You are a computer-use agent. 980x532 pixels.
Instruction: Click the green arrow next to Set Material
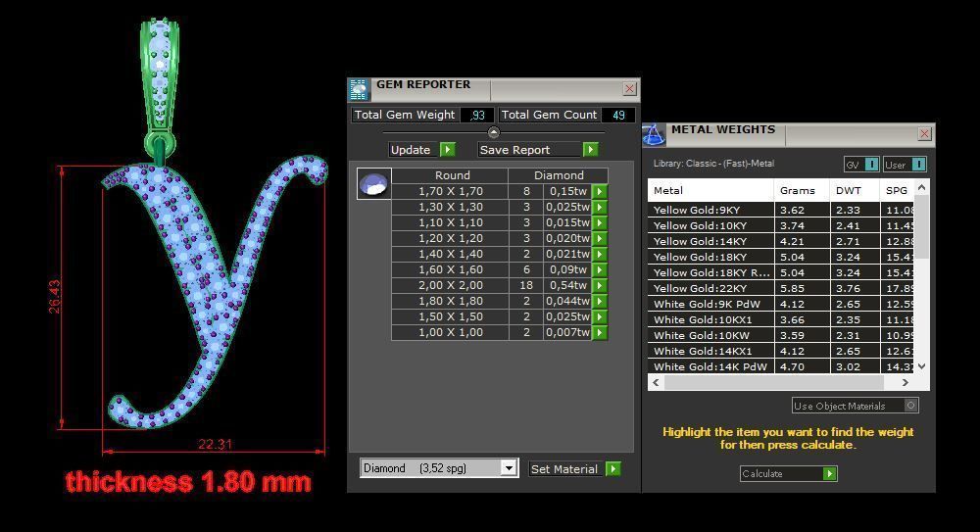point(613,469)
